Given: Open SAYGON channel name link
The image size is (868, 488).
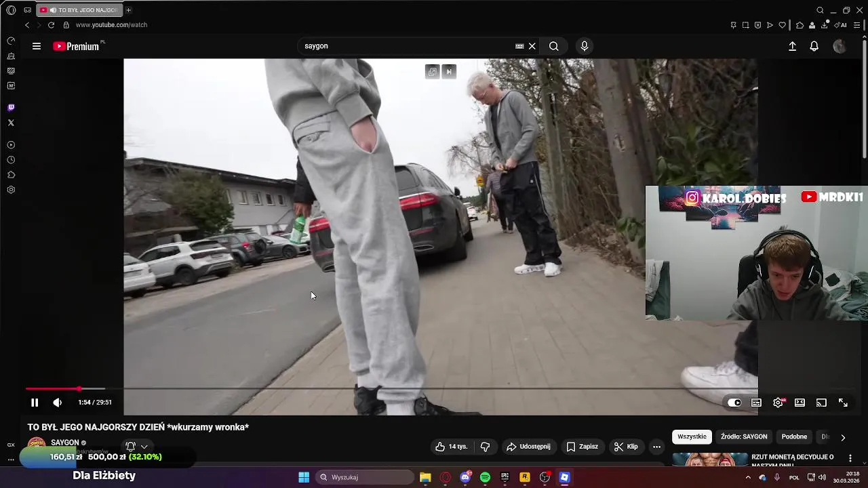Looking at the screenshot, I should pos(65,443).
